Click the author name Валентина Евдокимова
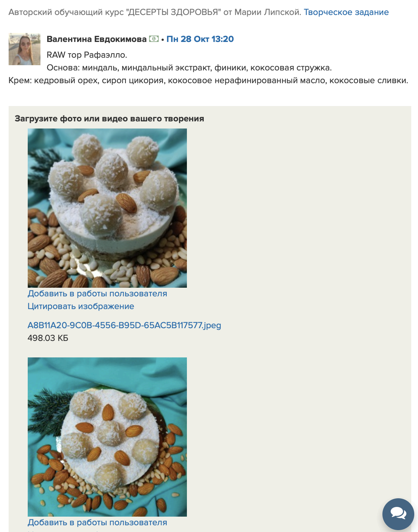 (x=97, y=39)
